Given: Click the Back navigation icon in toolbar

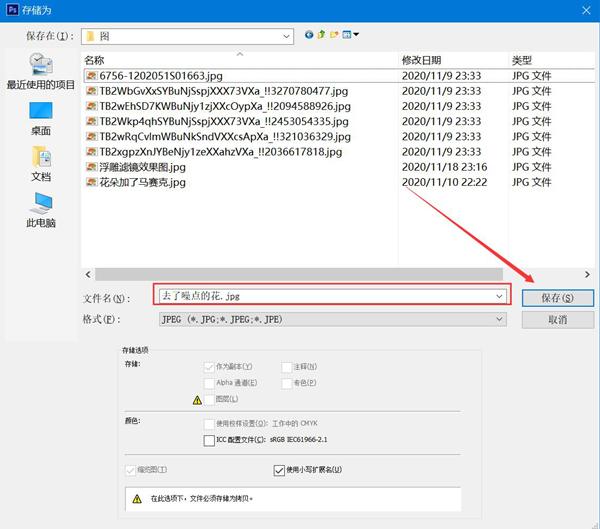Looking at the screenshot, I should (309, 35).
